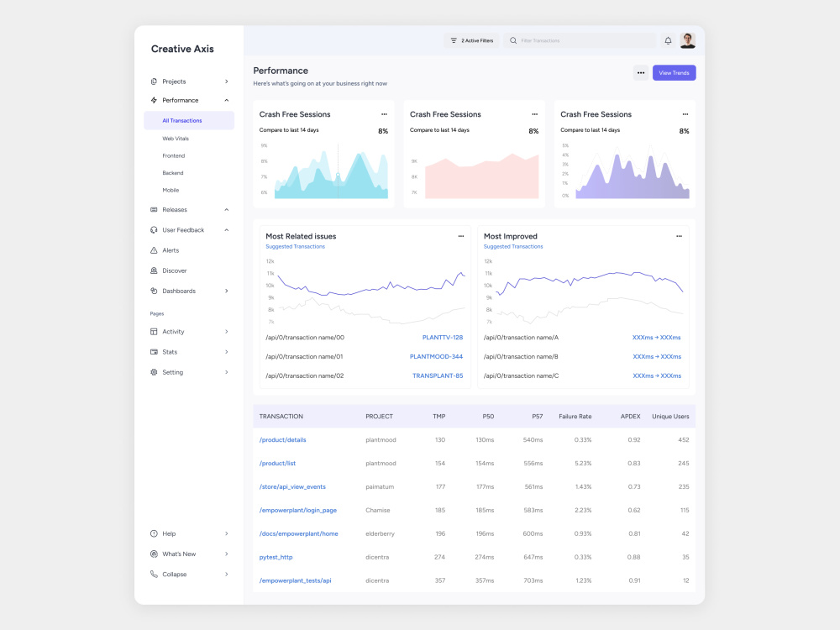
Task: Click the Dashboards icon in the sidebar
Action: coord(154,291)
